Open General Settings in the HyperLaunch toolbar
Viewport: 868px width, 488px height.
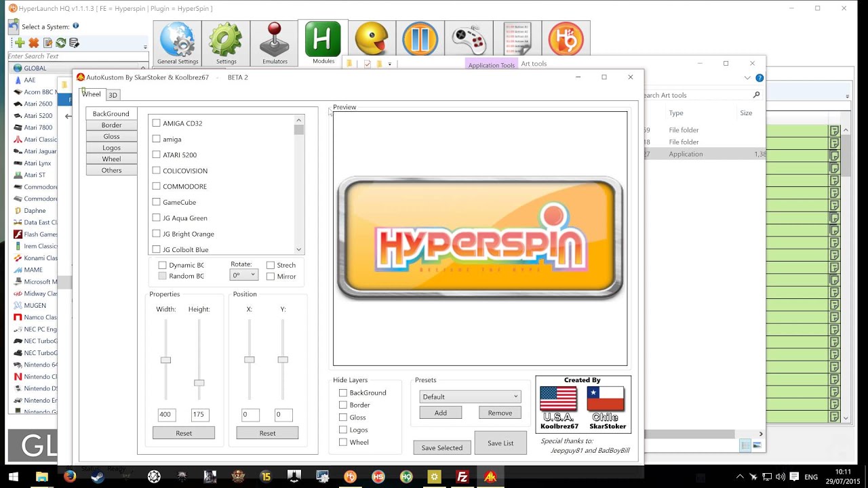point(178,44)
